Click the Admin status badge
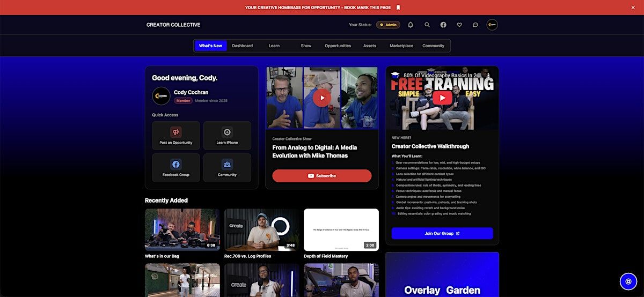This screenshot has width=644, height=297. (x=388, y=25)
